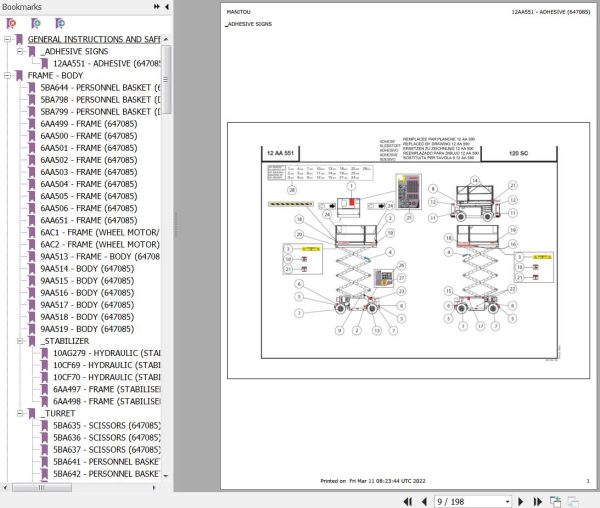
Task: Select bookmark 9AA514 - BODY (647085)
Action: [x=87, y=269]
